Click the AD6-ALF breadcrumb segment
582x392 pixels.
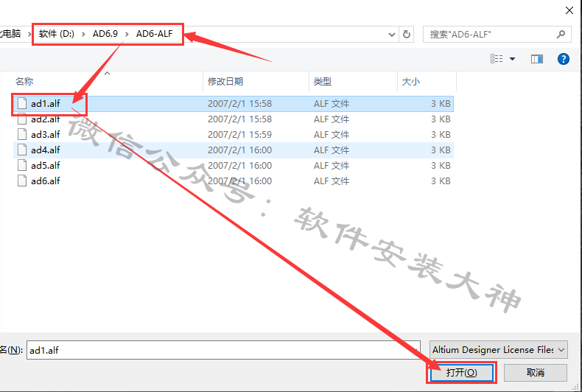(155, 34)
